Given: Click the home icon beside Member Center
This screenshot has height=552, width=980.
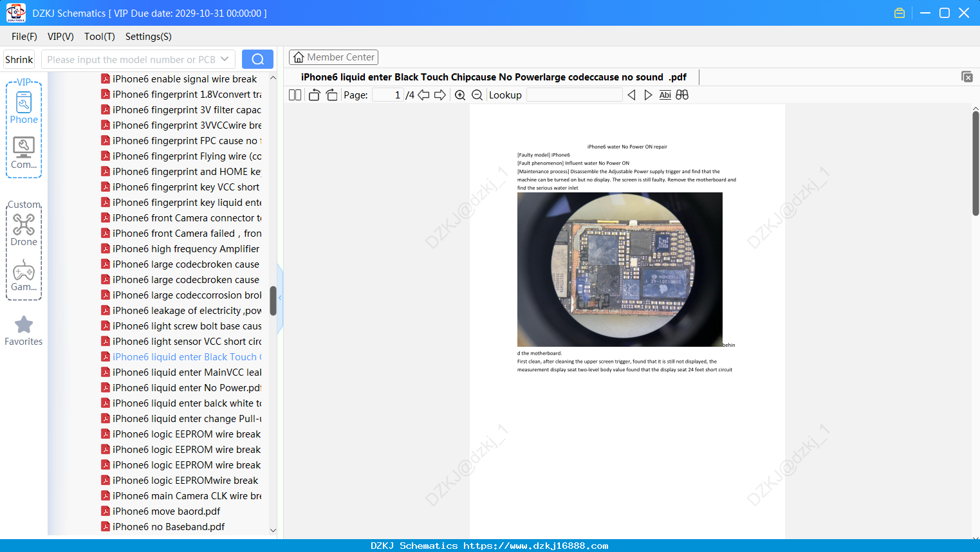Looking at the screenshot, I should [299, 57].
